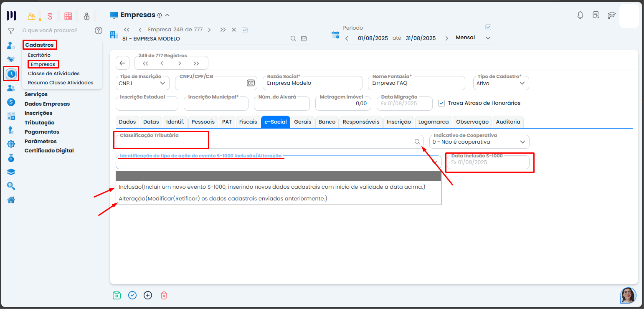
Task: Open the Mensal period type dropdown
Action: (473, 38)
